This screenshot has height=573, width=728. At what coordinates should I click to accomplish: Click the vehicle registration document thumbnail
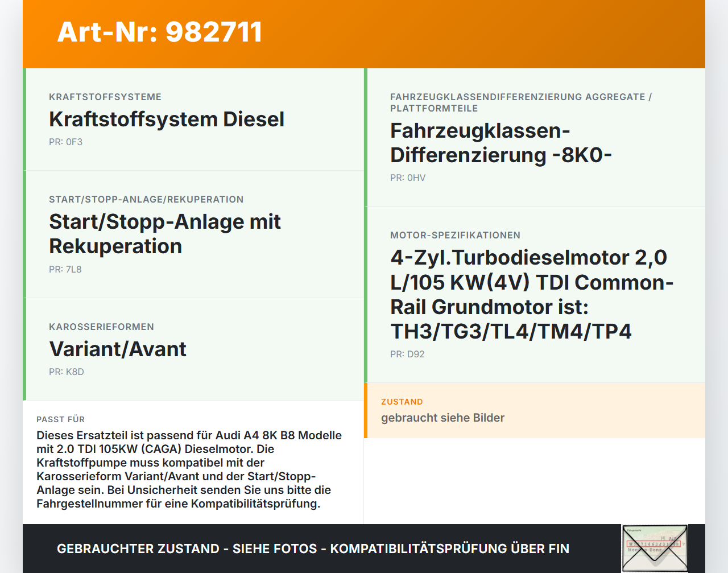coord(655,548)
